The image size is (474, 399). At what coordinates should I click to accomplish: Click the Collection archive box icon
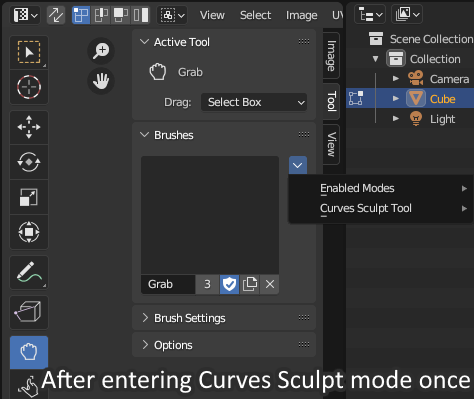click(396, 59)
